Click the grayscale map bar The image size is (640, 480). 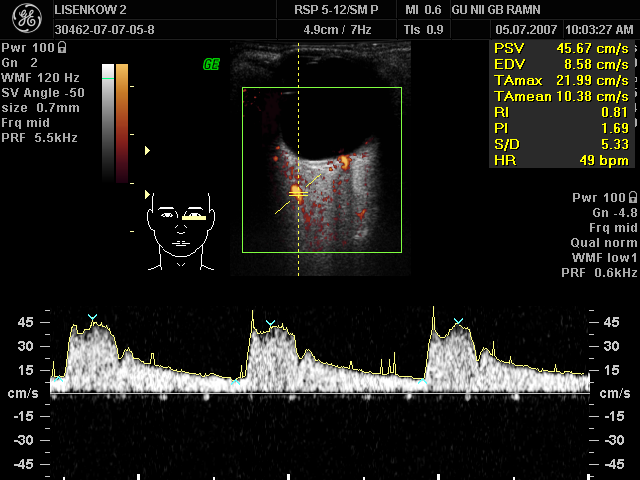[x=108, y=122]
